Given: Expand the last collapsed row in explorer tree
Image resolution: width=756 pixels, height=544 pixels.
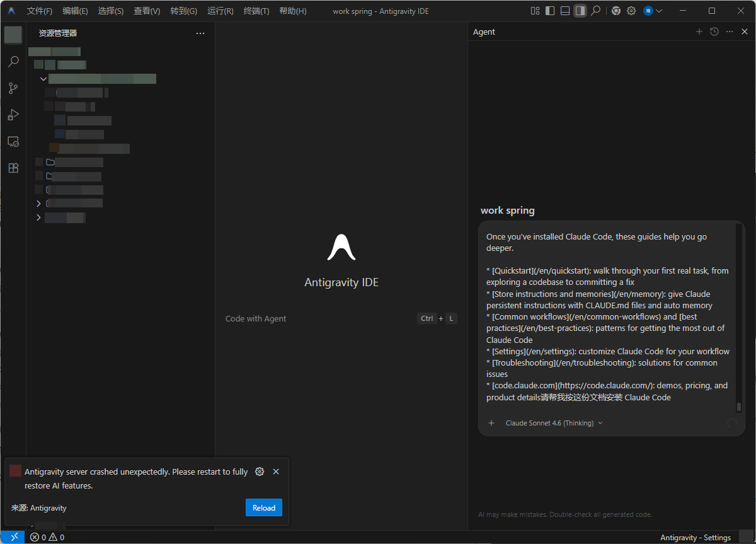Looking at the screenshot, I should (38, 217).
